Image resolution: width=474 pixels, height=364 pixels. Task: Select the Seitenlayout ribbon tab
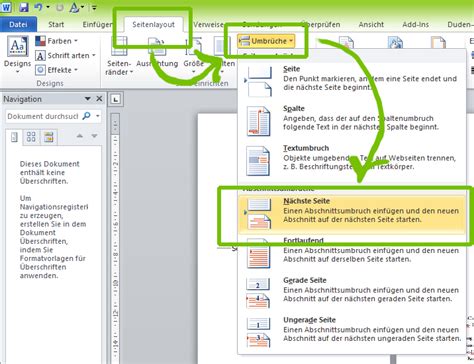point(153,24)
